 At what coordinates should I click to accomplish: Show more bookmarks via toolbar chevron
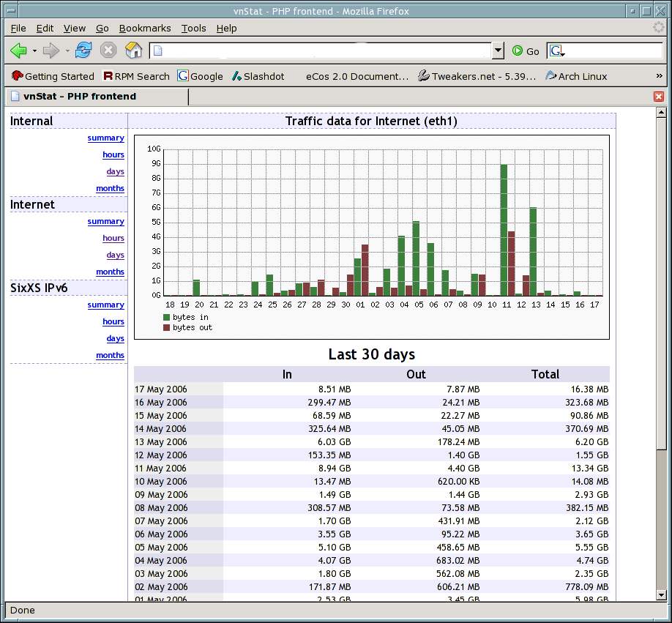(659, 76)
